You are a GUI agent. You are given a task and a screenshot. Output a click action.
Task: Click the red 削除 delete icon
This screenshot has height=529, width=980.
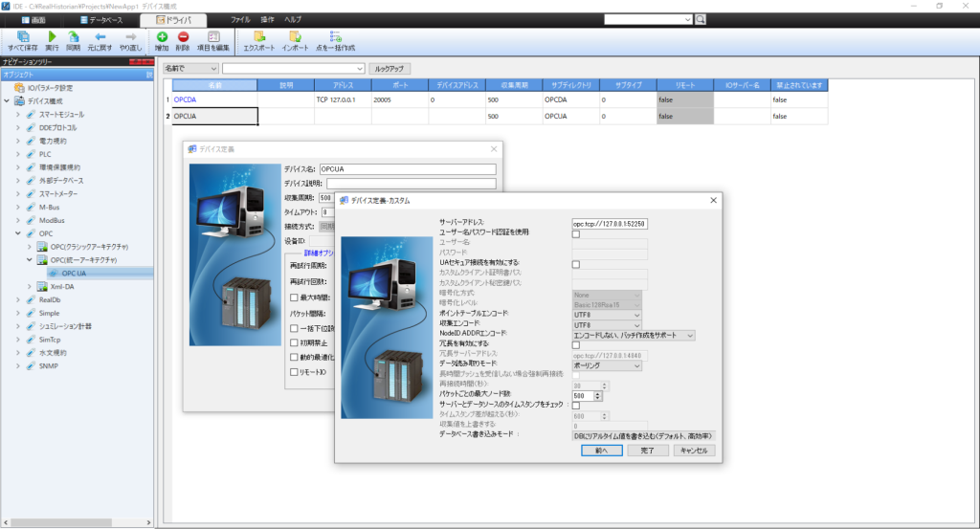tap(183, 36)
